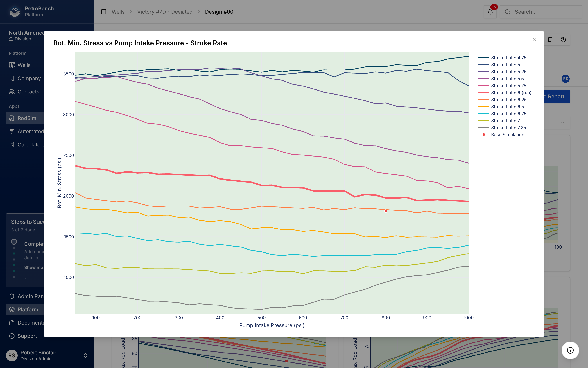Image resolution: width=588 pixels, height=368 pixels.
Task: Click the Platform layers icon
Action: [x=12, y=310]
